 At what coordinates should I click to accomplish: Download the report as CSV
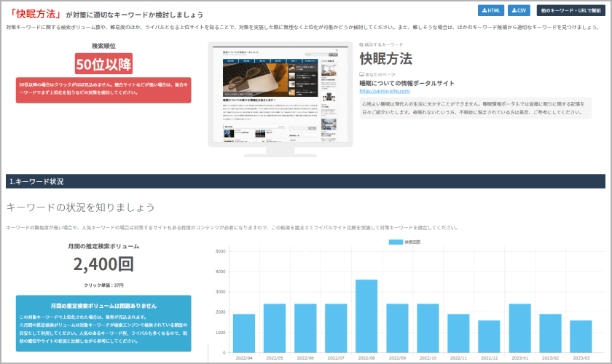tap(519, 10)
